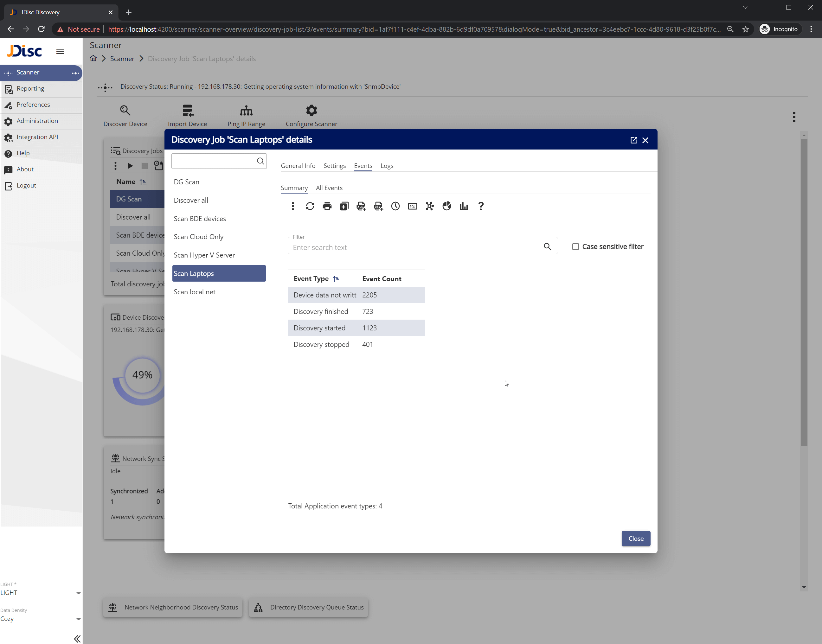822x644 pixels.
Task: Collapse the sidebar with double chevron
Action: [x=77, y=638]
